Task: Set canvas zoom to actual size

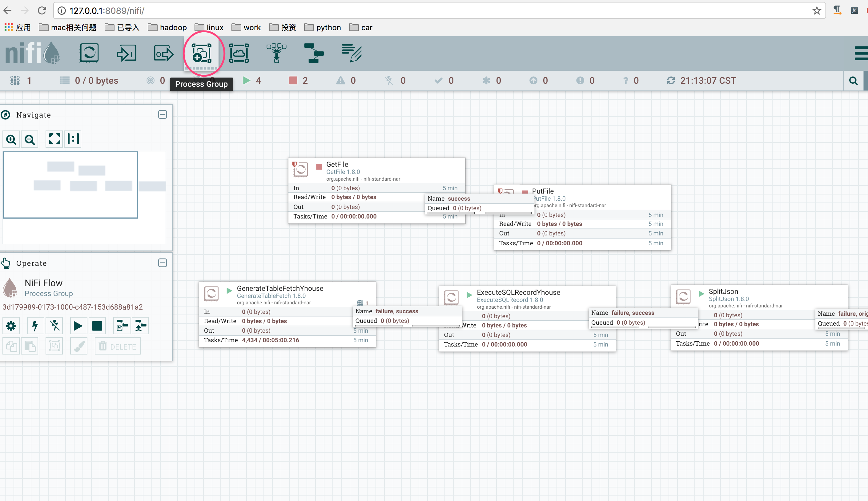Action: [x=73, y=139]
